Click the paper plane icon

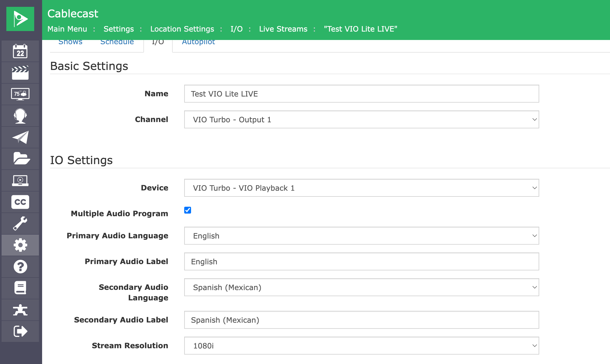coord(20,137)
